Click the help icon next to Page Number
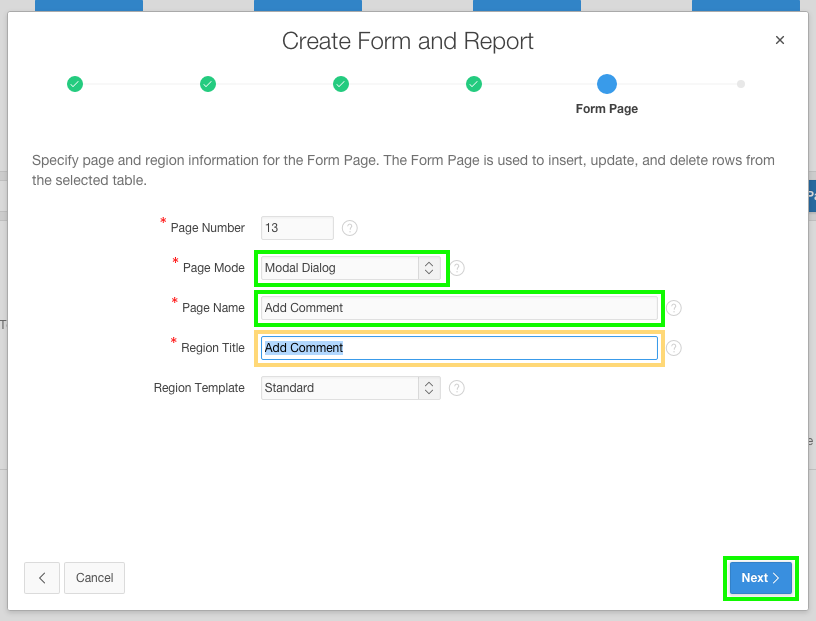Screen dimensions: 816x621 (x=349, y=228)
